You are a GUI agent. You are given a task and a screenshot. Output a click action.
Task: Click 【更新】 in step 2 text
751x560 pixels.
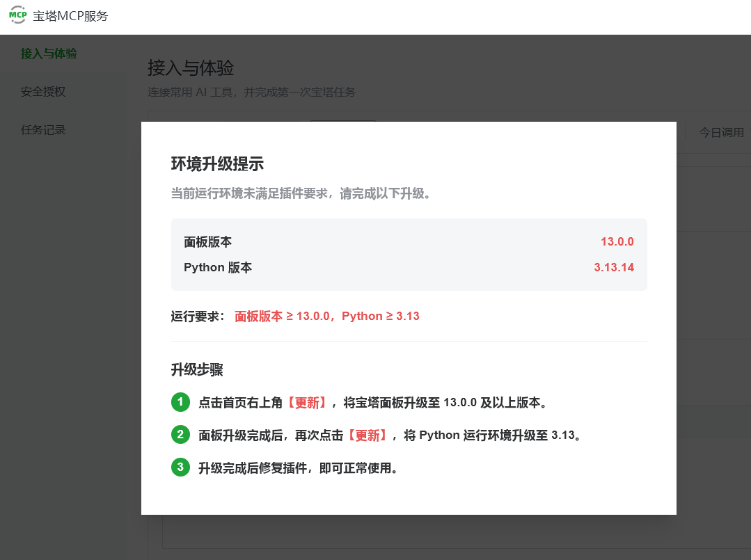click(x=367, y=435)
